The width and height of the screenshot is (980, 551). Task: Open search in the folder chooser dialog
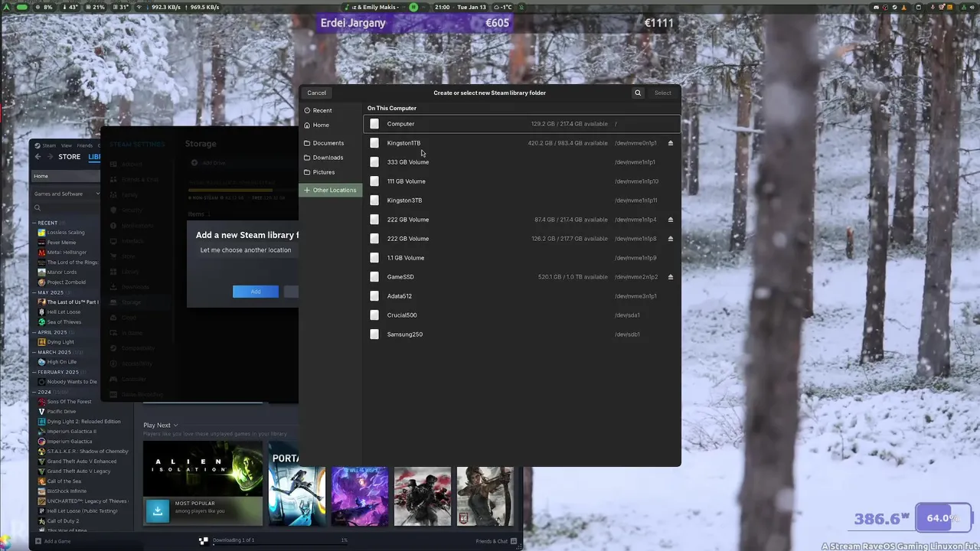[x=638, y=93]
